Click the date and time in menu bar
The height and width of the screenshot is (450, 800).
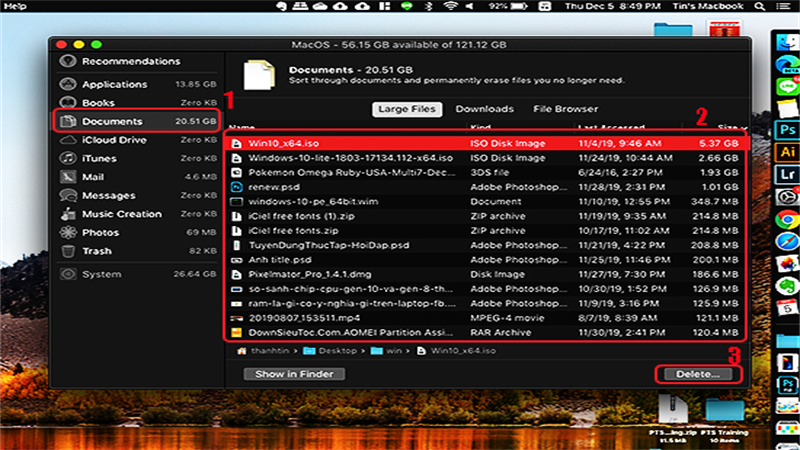[612, 6]
